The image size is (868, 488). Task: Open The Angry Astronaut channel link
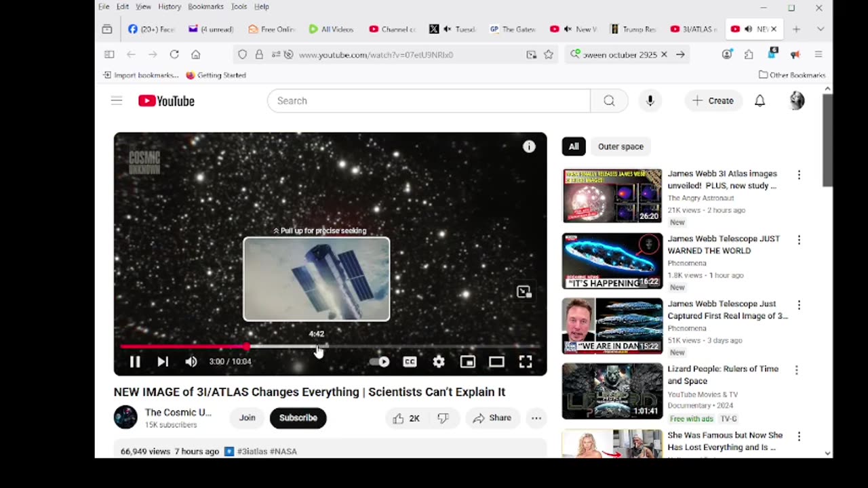tap(701, 198)
